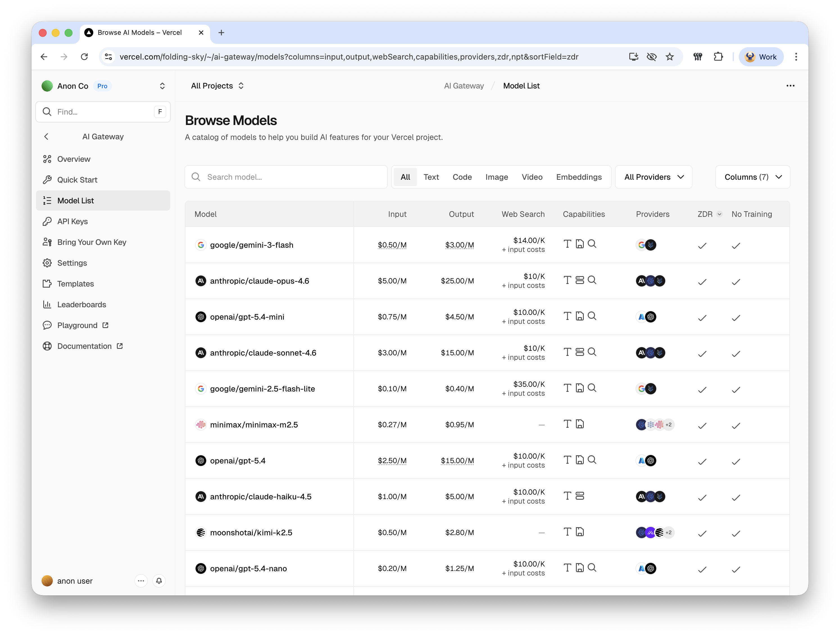This screenshot has width=840, height=637.
Task: Click the $0.50/M input price for gemini-3-flash
Action: [392, 245]
